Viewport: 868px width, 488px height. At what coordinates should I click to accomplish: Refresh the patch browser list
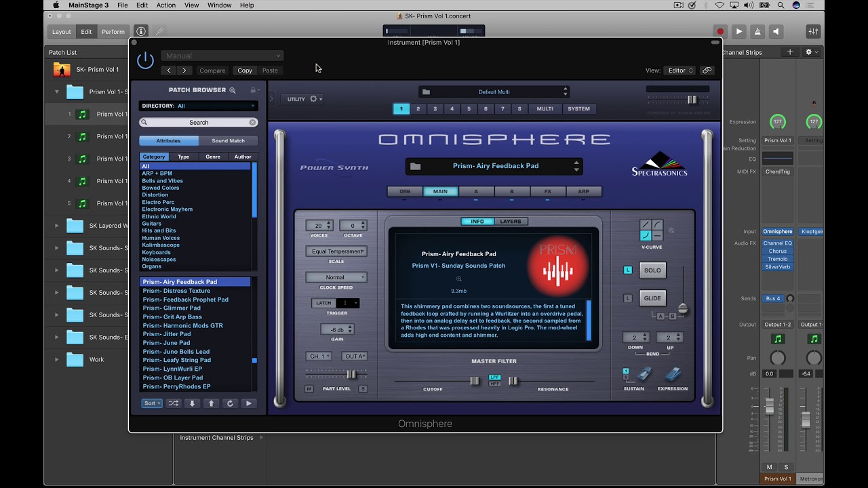click(x=230, y=403)
